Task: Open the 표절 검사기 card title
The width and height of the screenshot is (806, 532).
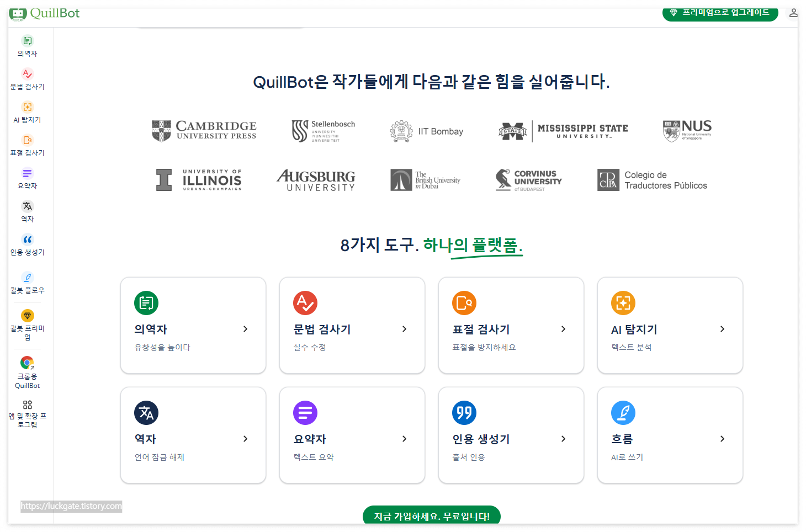Action: coord(481,329)
